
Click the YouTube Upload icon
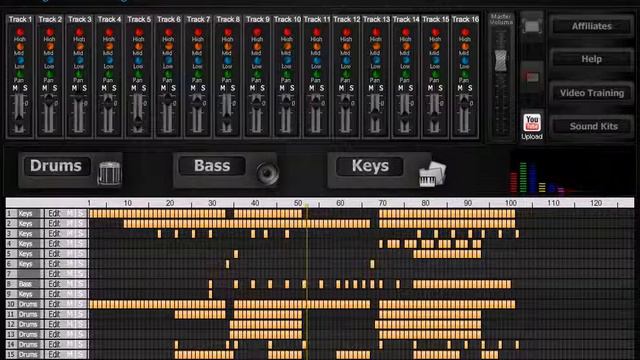(532, 127)
